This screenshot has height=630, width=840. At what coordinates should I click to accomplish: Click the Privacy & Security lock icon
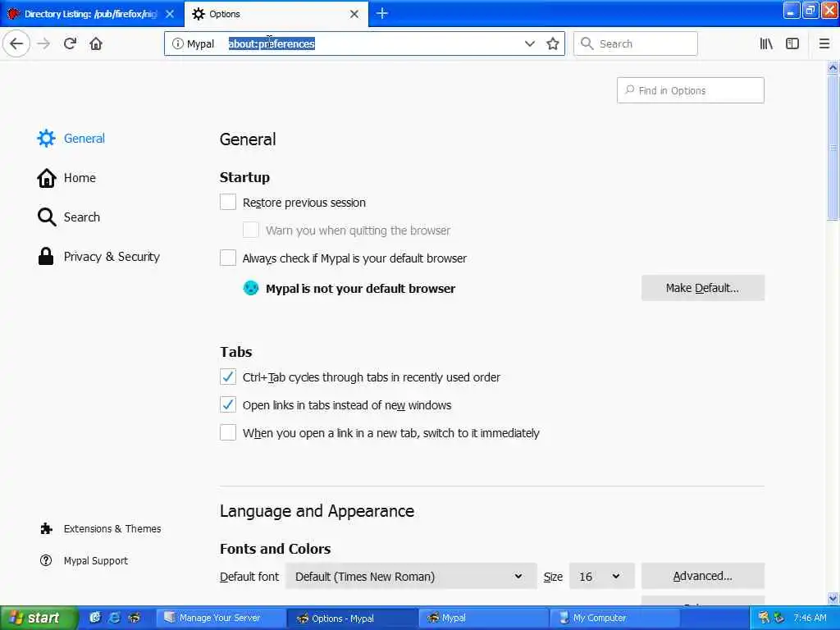click(46, 257)
